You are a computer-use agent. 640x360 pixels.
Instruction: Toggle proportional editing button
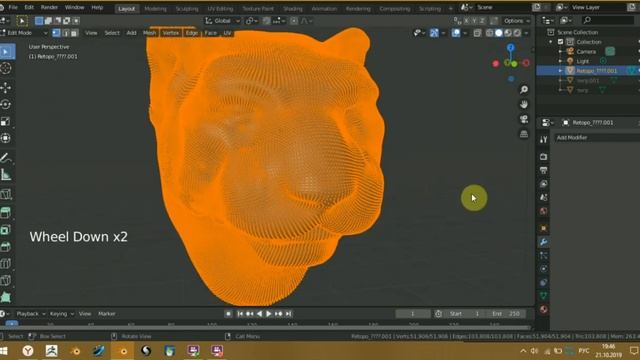[x=294, y=21]
